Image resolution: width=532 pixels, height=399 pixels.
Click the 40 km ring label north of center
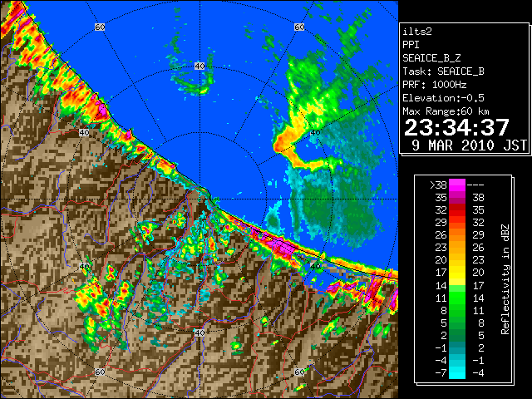pyautogui.click(x=199, y=66)
